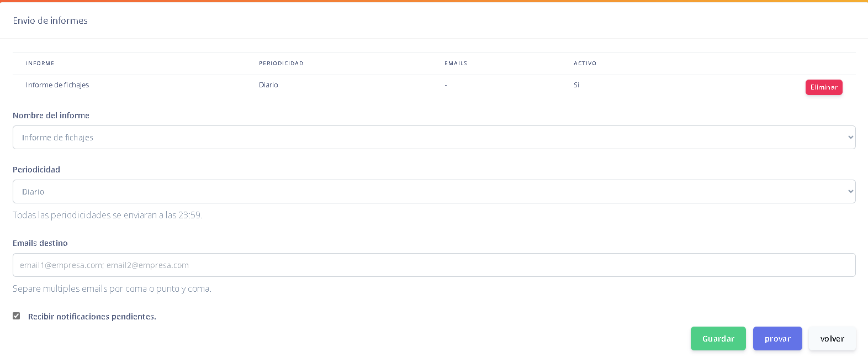Go back with the volver button
Screen dimensions: 868x357
click(832, 339)
